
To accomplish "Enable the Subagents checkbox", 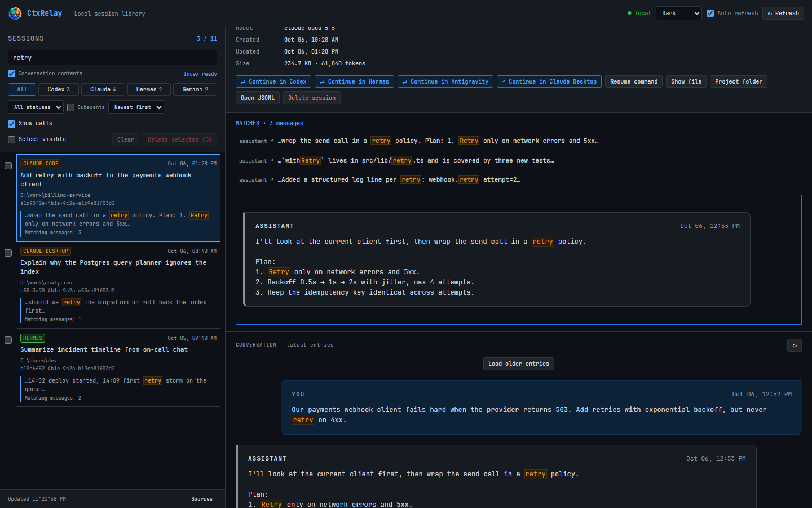I will pyautogui.click(x=70, y=107).
